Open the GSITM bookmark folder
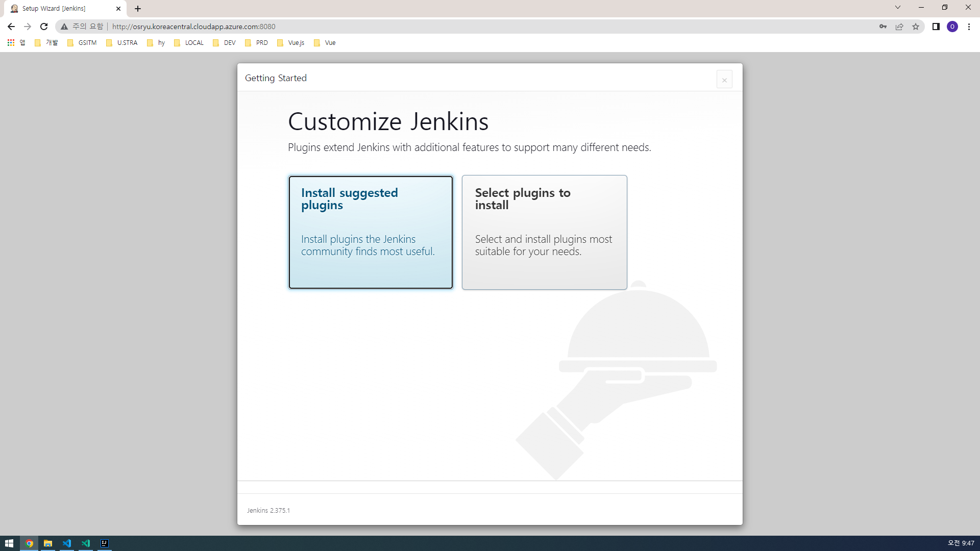This screenshot has width=980, height=551. [x=82, y=43]
